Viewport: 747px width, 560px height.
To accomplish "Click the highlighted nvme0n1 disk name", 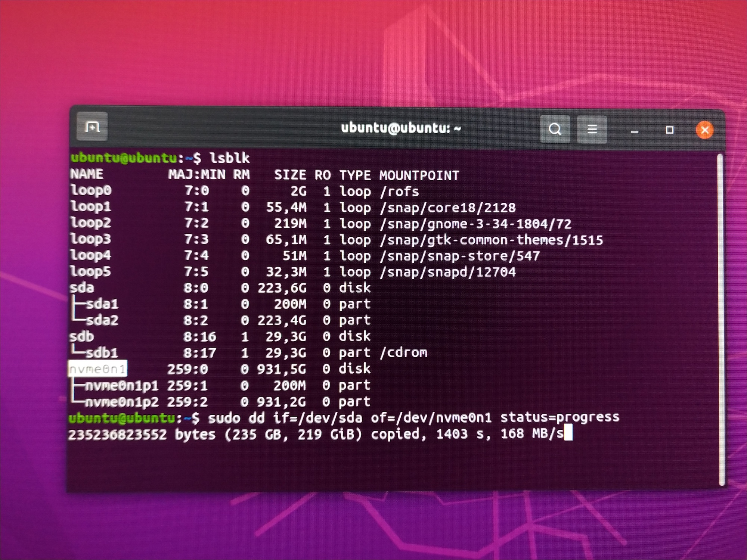I will click(97, 369).
